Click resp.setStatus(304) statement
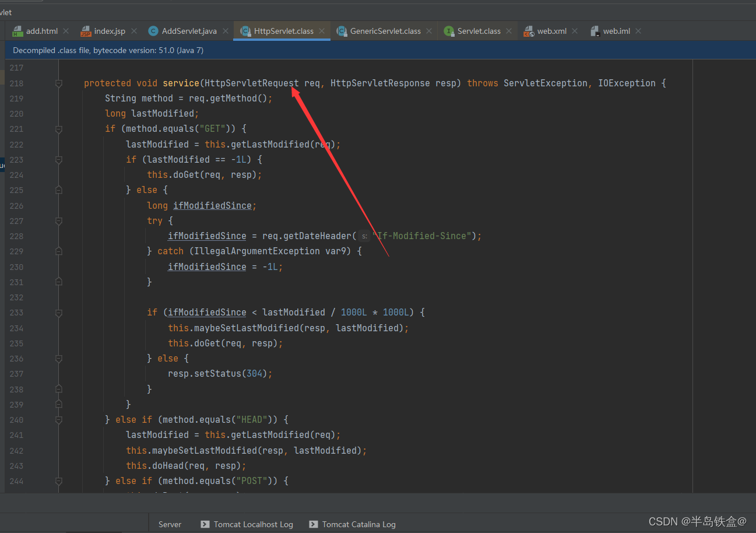Image resolution: width=756 pixels, height=533 pixels. coord(220,374)
